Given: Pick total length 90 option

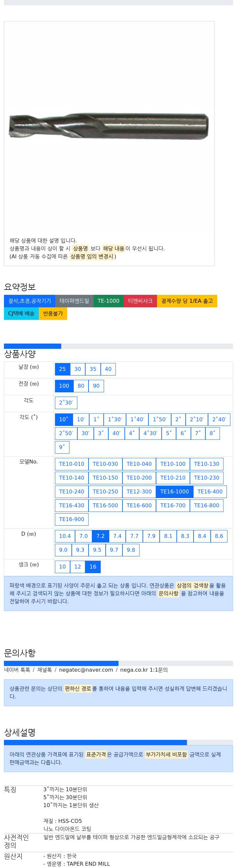Looking at the screenshot, I should point(96,386).
